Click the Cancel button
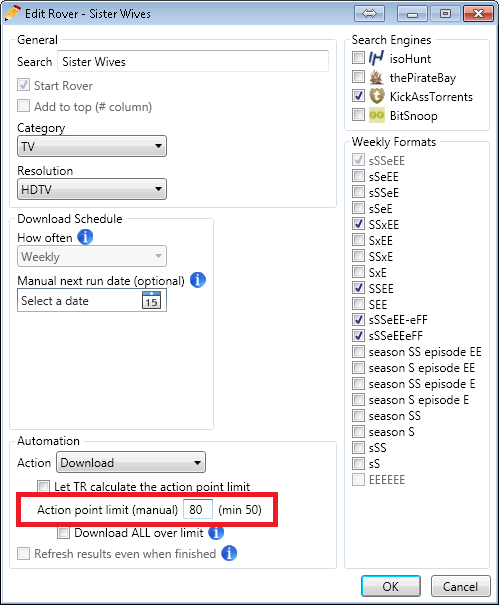Image resolution: width=499 pixels, height=605 pixels. [460, 586]
